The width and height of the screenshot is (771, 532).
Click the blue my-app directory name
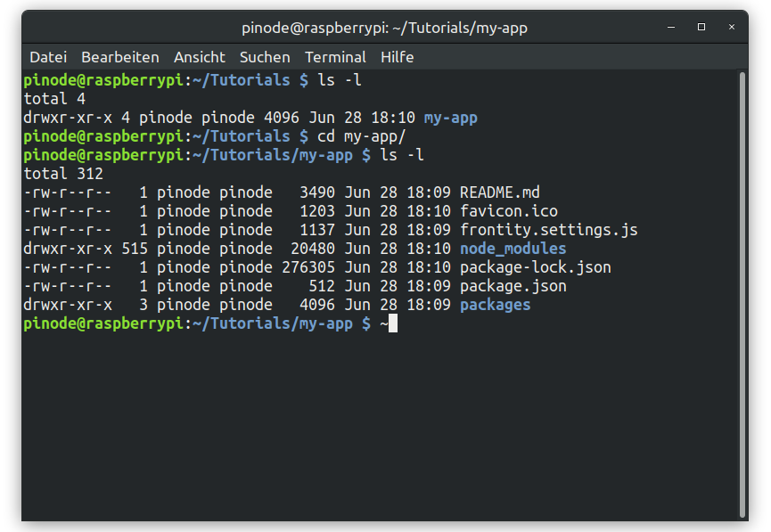[450, 118]
